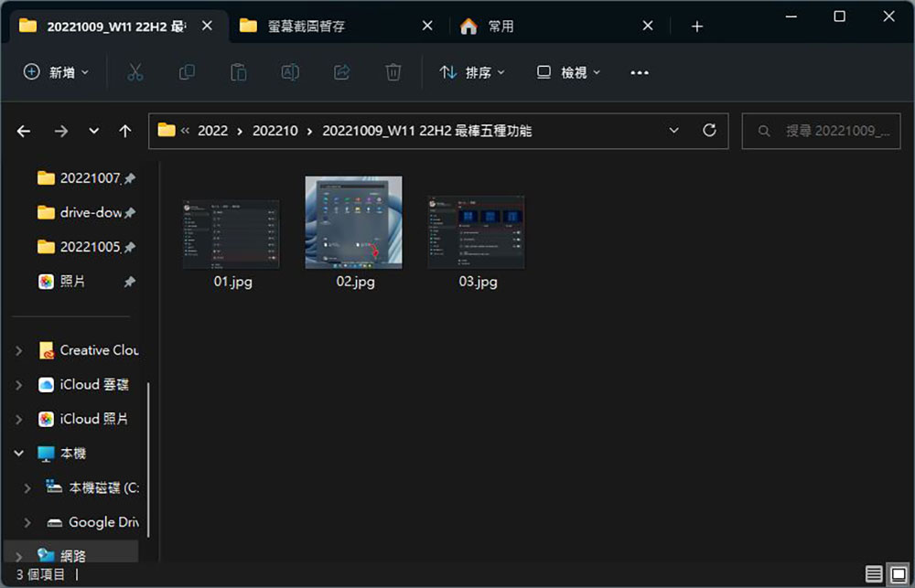Screen dimensions: 915x588
Task: Open address bar history dropdown
Action: coord(674,130)
